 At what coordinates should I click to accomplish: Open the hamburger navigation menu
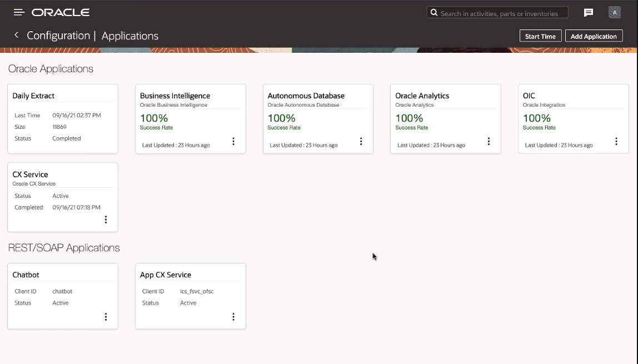[x=19, y=12]
